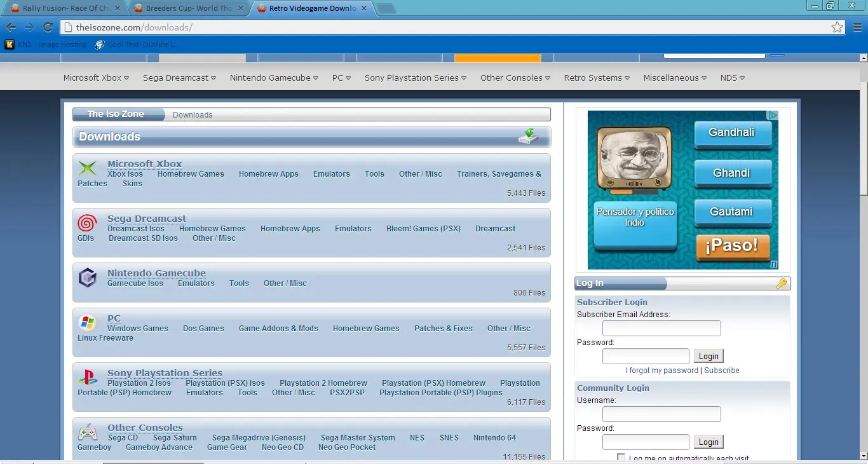The height and width of the screenshot is (464, 868).
Task: Open the Windows Games link
Action: pyautogui.click(x=138, y=328)
